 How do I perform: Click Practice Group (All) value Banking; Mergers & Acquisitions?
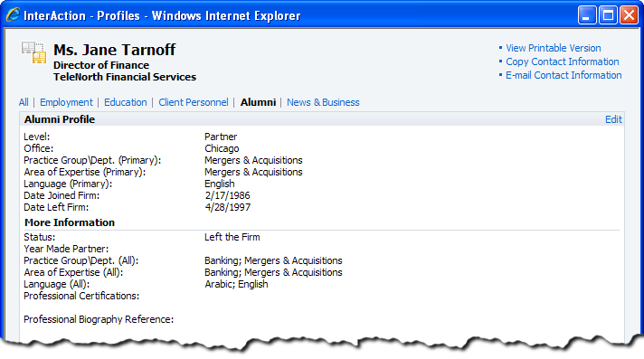(x=273, y=260)
